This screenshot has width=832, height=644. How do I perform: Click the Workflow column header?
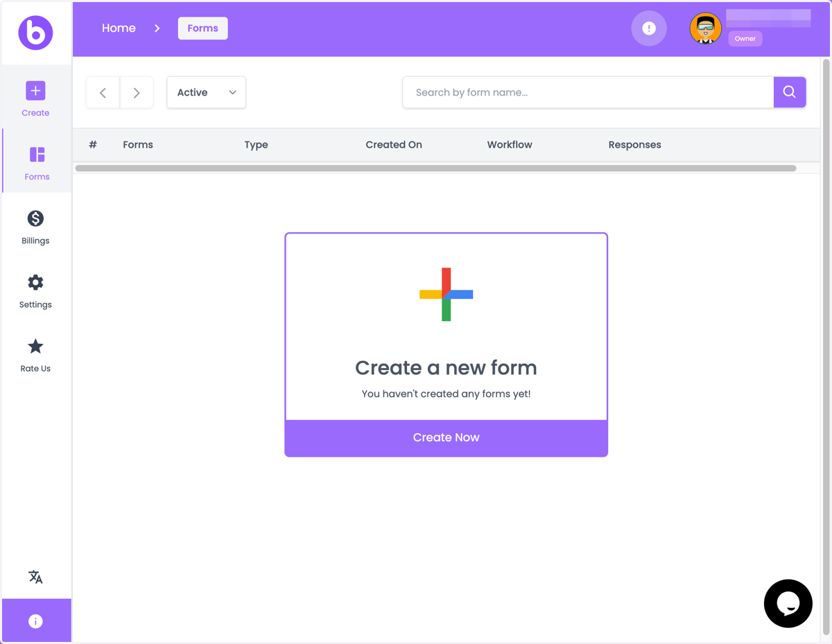pyautogui.click(x=510, y=145)
